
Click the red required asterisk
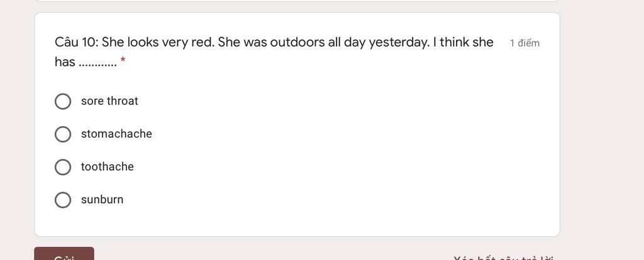click(x=123, y=61)
